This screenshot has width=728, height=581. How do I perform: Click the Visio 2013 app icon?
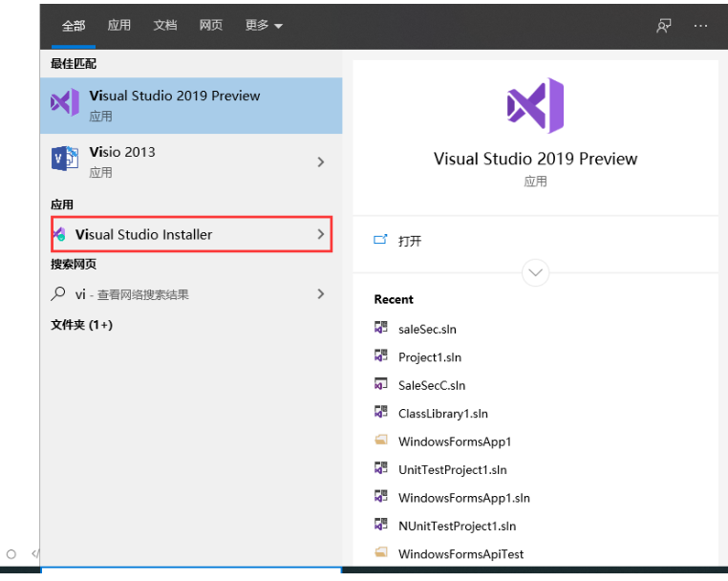coord(65,159)
